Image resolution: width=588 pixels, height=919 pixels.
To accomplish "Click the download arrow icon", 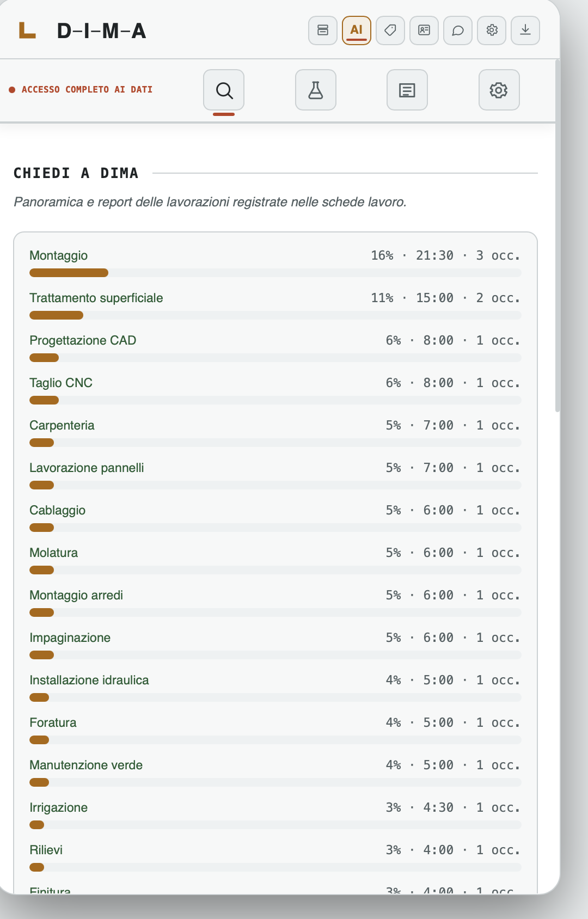I will click(x=525, y=30).
